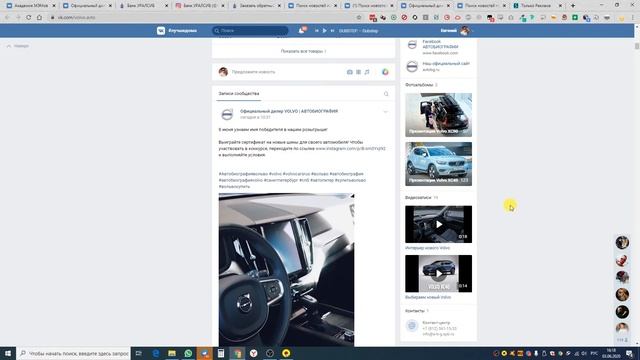Click the #volvo hashtag
640x360 pixels.
point(275,174)
